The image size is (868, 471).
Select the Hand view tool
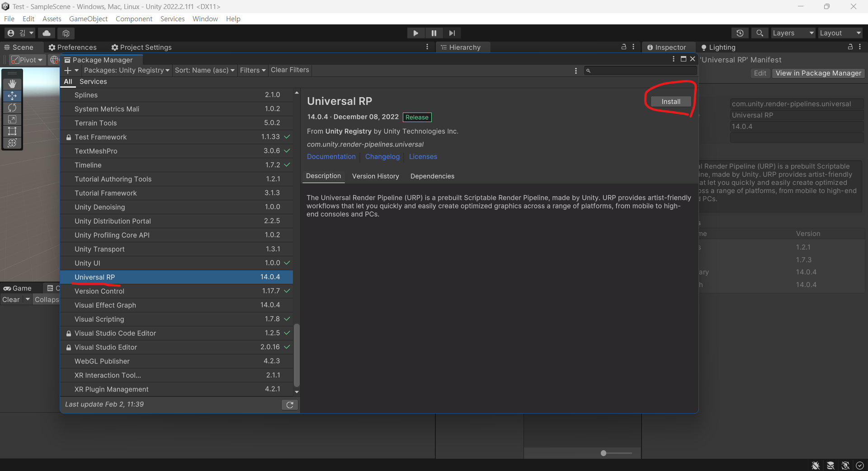(x=12, y=84)
